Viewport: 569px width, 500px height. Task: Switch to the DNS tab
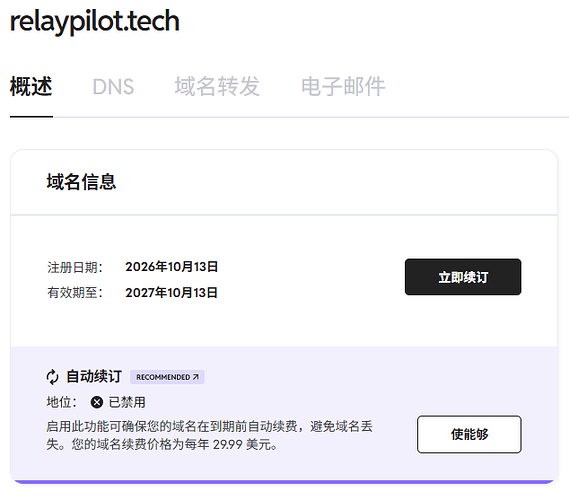(113, 87)
